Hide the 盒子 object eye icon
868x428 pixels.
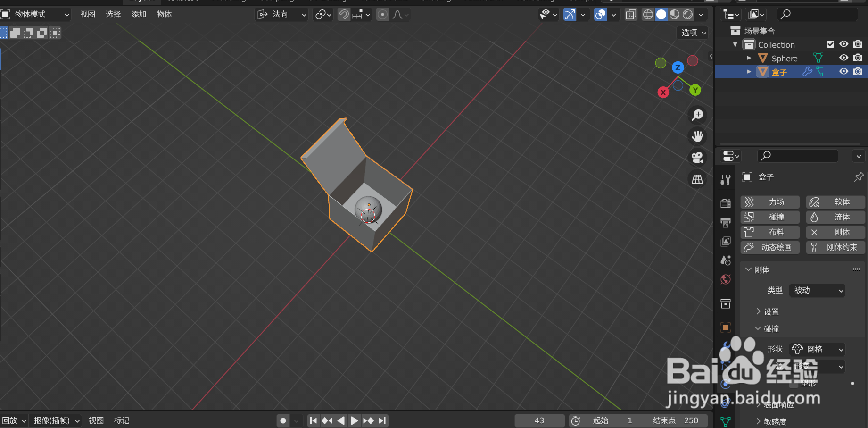844,72
